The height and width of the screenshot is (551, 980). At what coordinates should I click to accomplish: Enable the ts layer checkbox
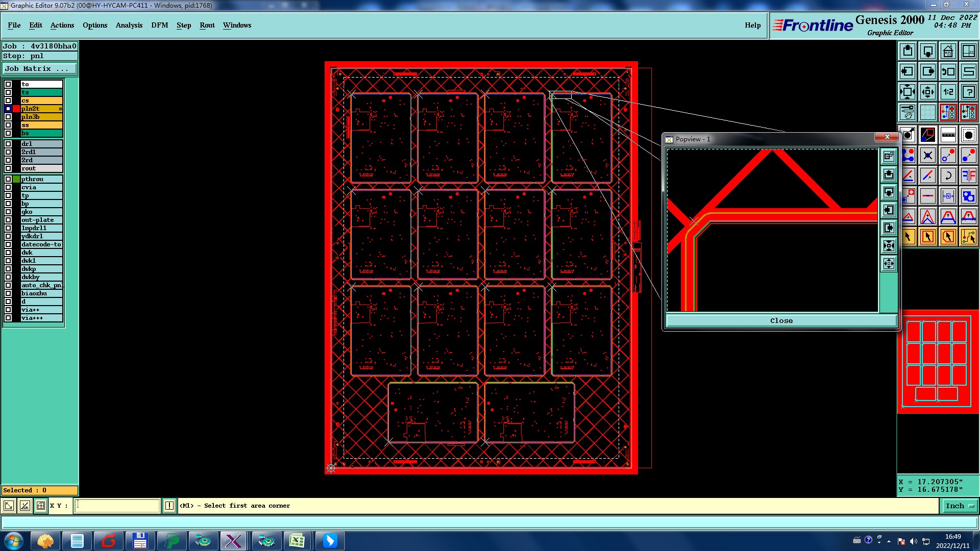coord(8,92)
